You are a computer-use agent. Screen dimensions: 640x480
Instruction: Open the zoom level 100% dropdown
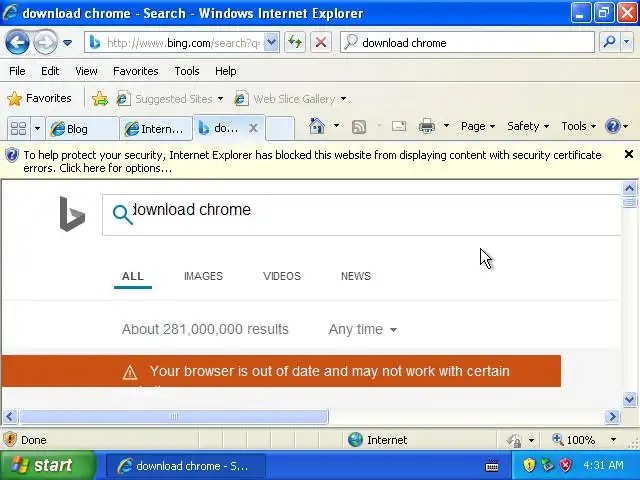click(613, 440)
